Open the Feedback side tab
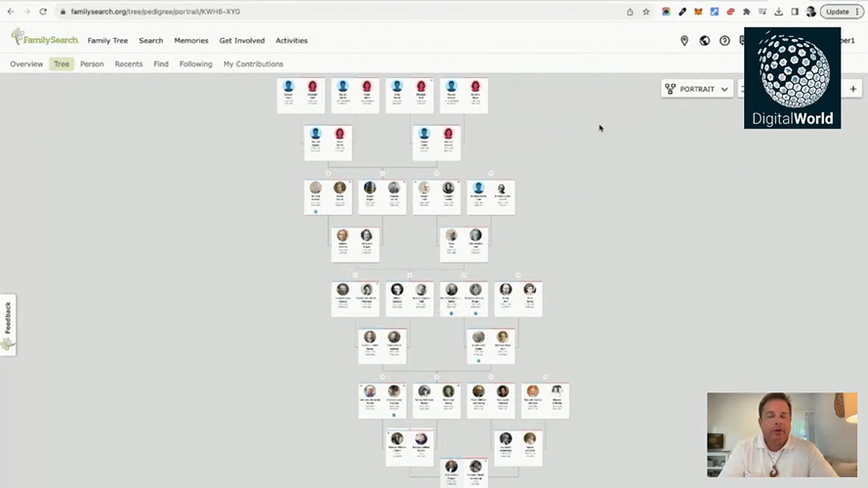This screenshot has height=488, width=868. 8,325
